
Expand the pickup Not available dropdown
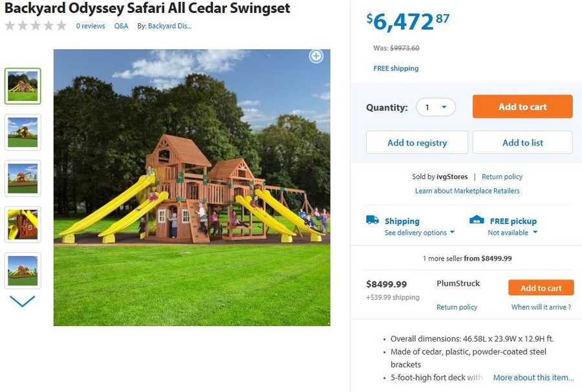click(x=513, y=233)
